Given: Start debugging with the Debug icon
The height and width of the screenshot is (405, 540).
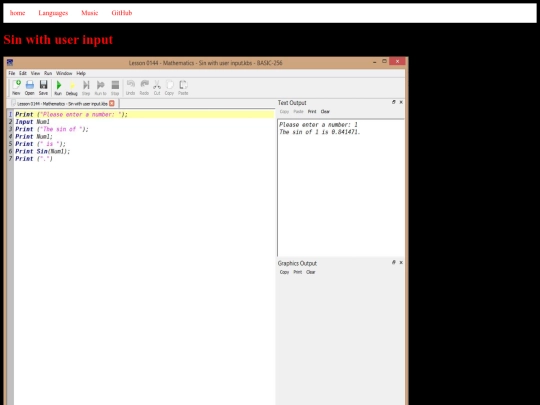Looking at the screenshot, I should (72, 88).
